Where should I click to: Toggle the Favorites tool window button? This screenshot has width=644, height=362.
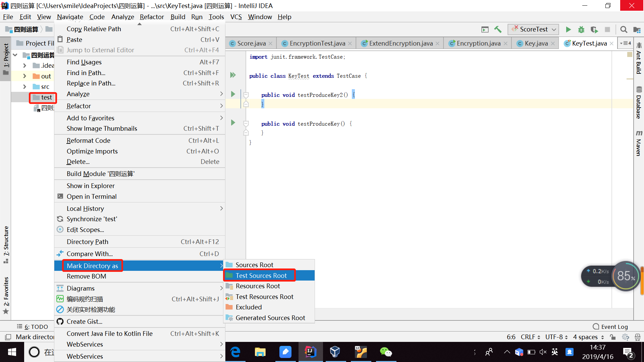click(6, 295)
